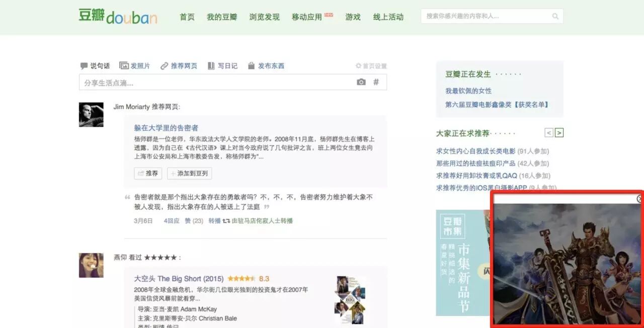Click the magnifier search icon
644x328 pixels.
coord(555,16)
